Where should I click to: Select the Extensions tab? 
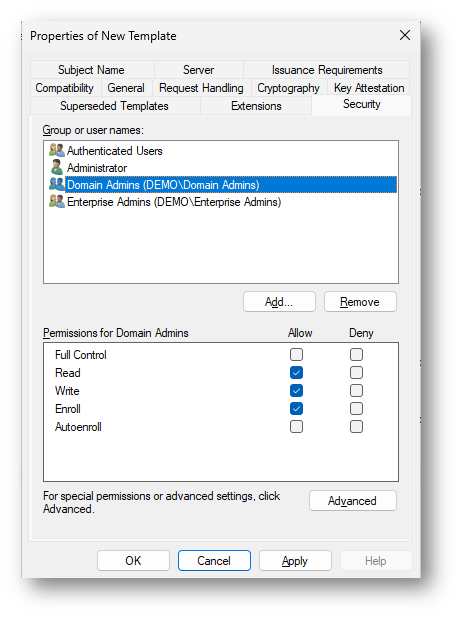click(256, 106)
